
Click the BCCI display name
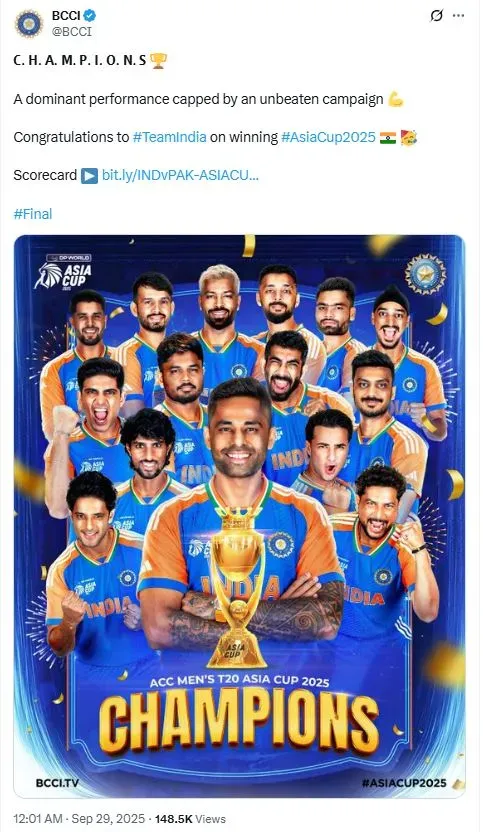pos(66,16)
